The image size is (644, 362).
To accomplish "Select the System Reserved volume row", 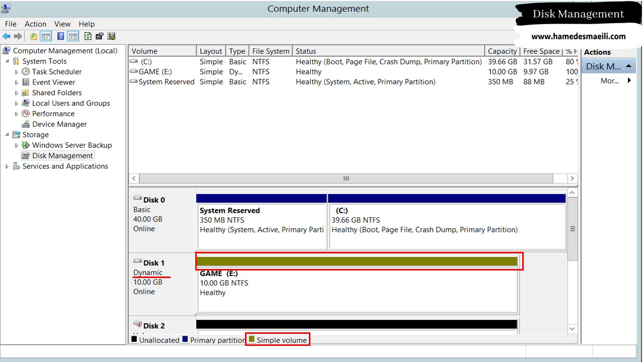I will point(353,81).
